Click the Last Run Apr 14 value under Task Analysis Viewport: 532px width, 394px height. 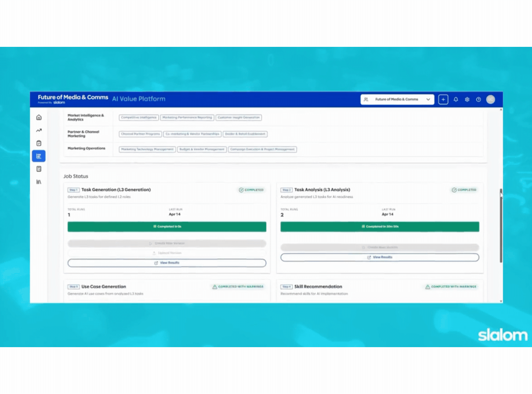tap(387, 214)
